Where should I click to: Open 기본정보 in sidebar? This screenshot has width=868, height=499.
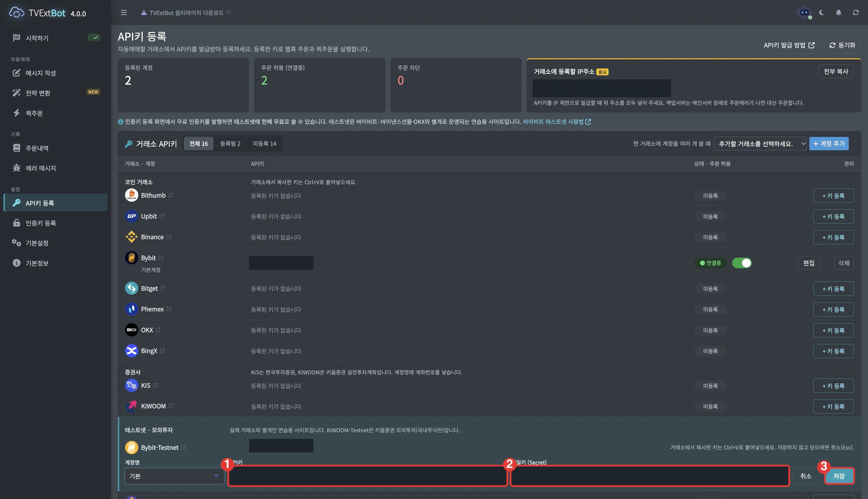[56, 263]
